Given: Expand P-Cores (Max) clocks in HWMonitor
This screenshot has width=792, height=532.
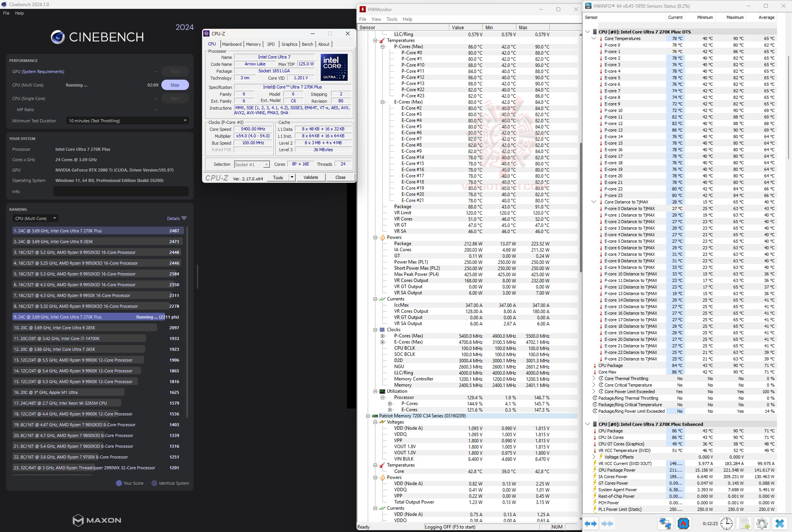Looking at the screenshot, I should (383, 336).
